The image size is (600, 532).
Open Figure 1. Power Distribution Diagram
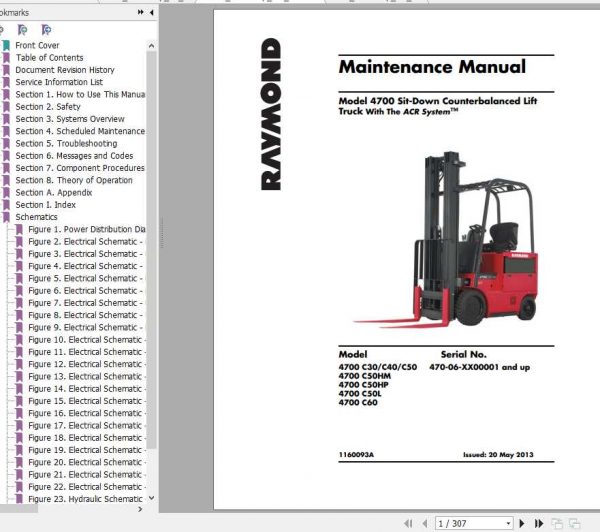[x=87, y=229]
